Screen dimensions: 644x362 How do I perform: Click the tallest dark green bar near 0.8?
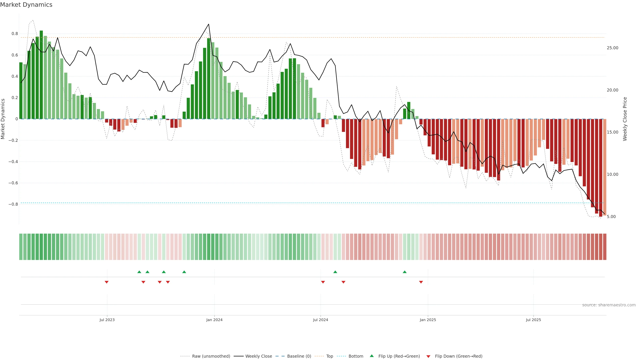[x=41, y=75]
